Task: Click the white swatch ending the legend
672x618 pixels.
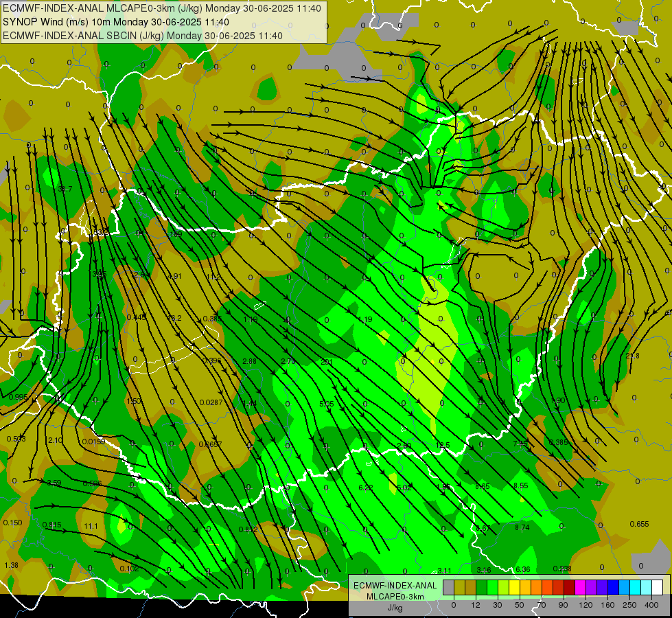Action: pos(657,587)
